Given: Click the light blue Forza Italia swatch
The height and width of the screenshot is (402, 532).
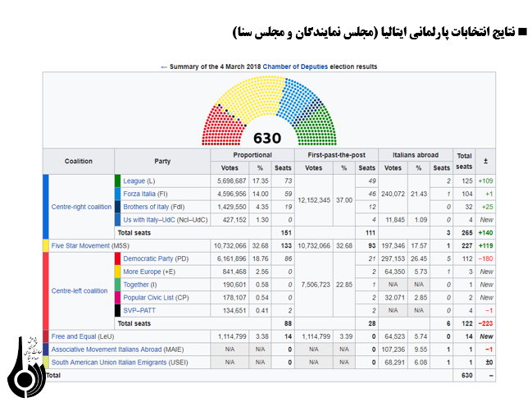Looking at the screenshot, I should coord(117,194).
